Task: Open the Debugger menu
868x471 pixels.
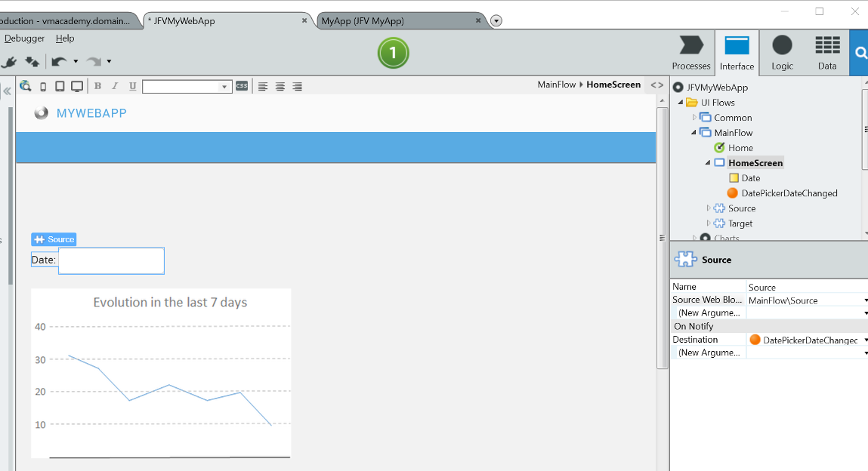Action: point(24,38)
